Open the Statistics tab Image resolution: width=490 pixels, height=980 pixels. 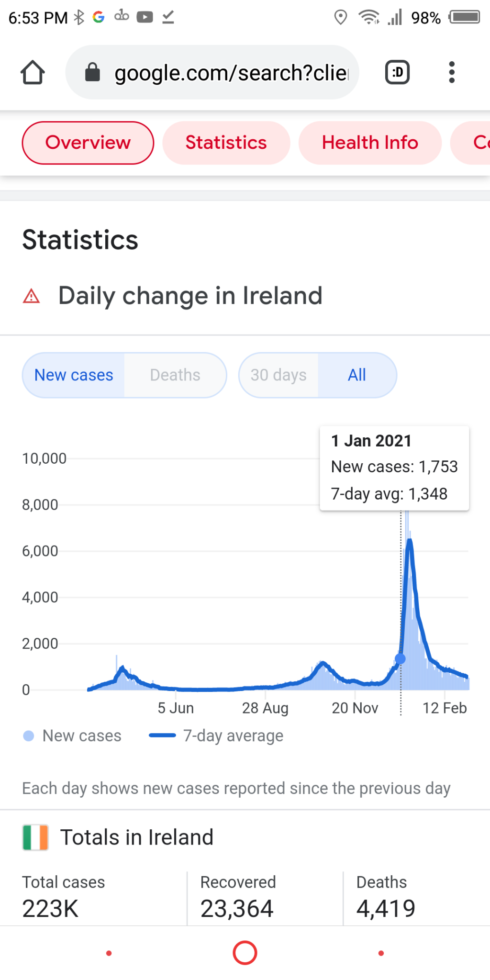click(x=226, y=143)
